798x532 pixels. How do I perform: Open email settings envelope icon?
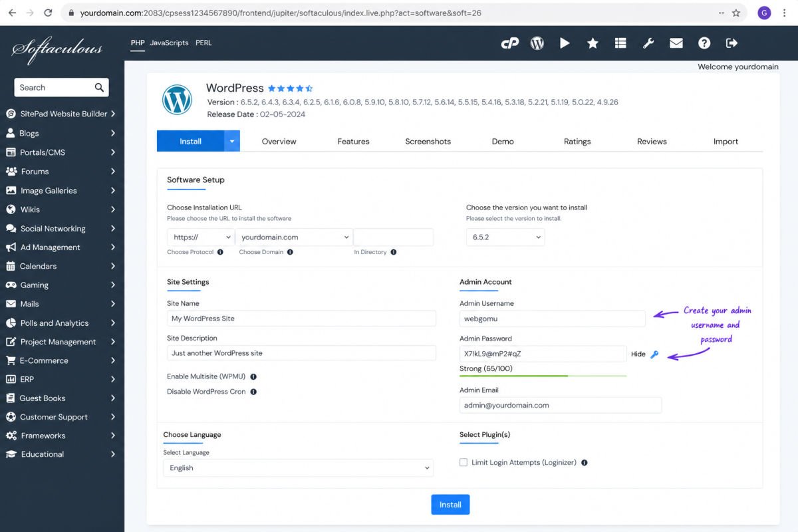click(x=676, y=43)
